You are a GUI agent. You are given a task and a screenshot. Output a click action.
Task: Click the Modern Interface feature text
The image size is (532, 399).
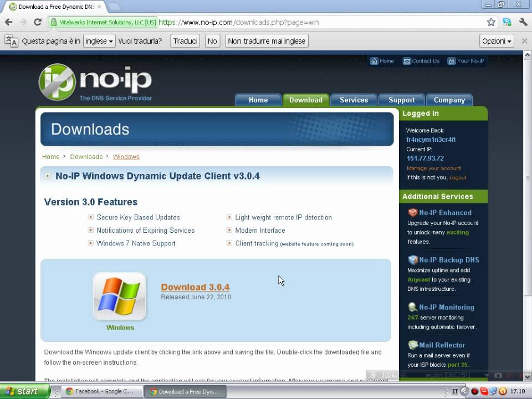coord(260,231)
